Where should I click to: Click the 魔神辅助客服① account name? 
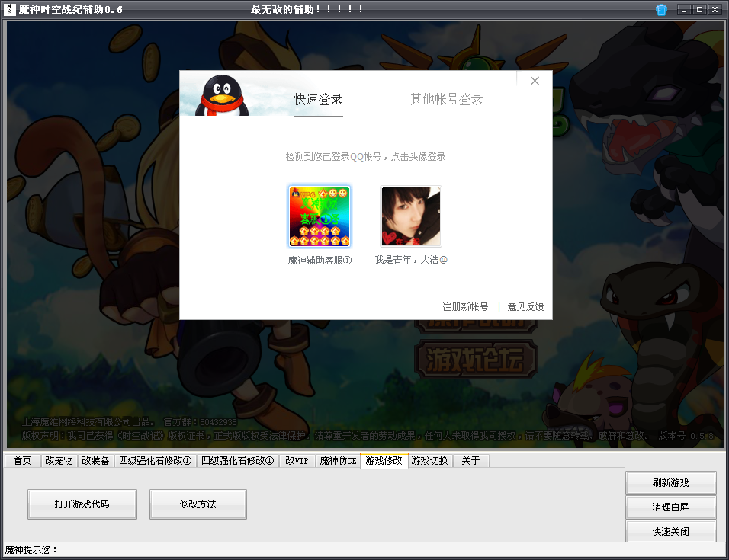point(320,260)
